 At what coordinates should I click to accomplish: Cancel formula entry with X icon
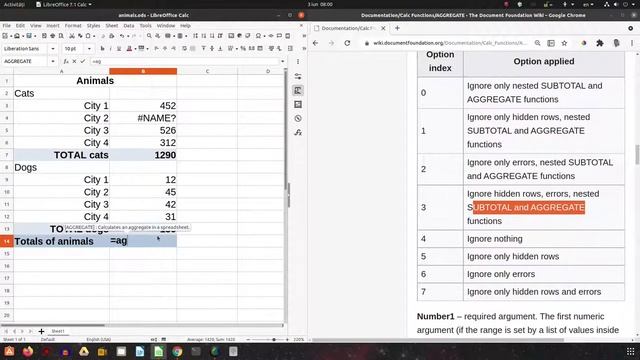[74, 61]
